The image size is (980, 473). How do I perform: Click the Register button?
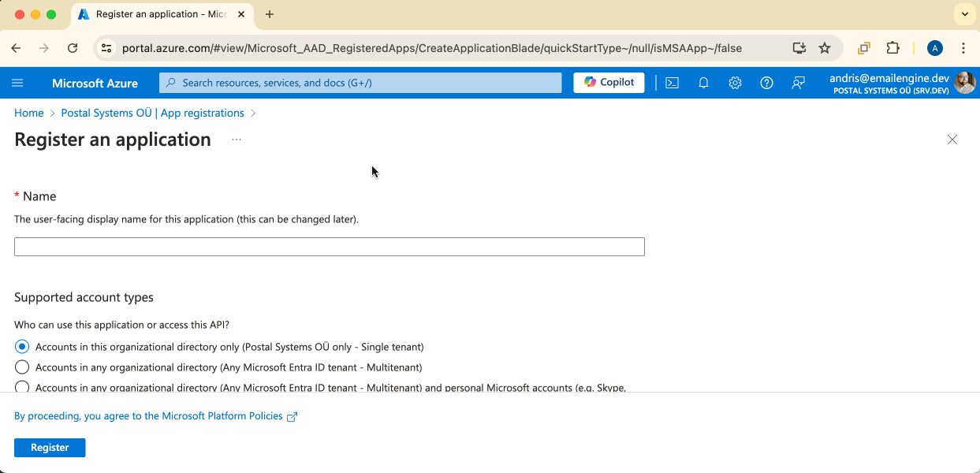pyautogui.click(x=50, y=448)
